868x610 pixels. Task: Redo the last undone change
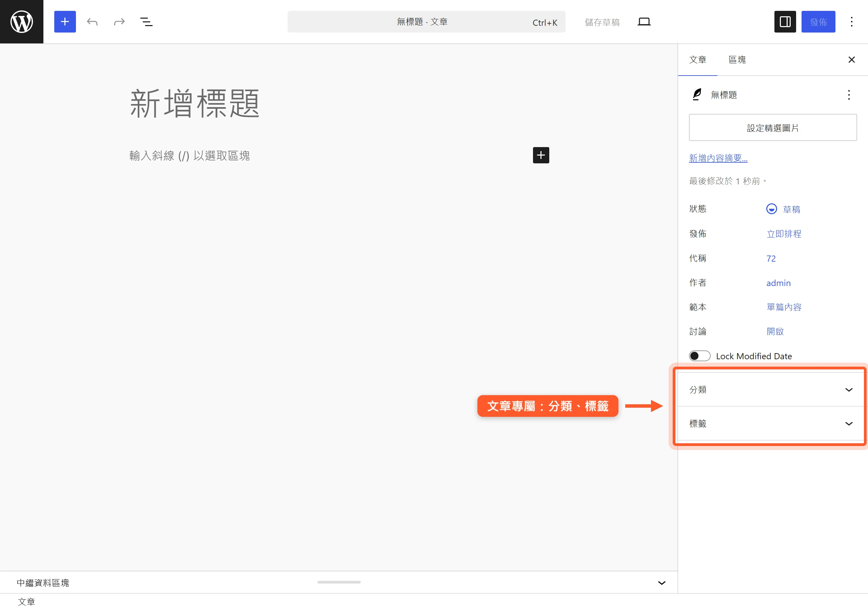pyautogui.click(x=119, y=22)
